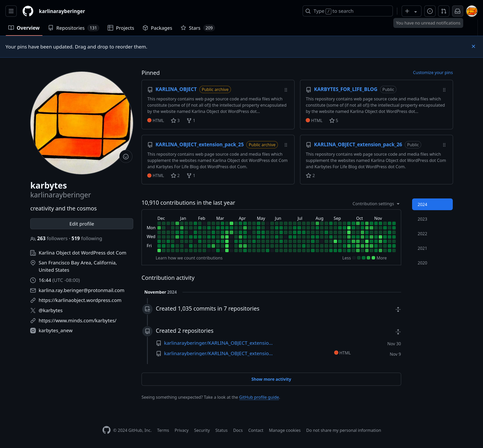
Task: Open the KARBYTES_FOR_LIFE_BLOG pinned repository
Action: click(345, 89)
